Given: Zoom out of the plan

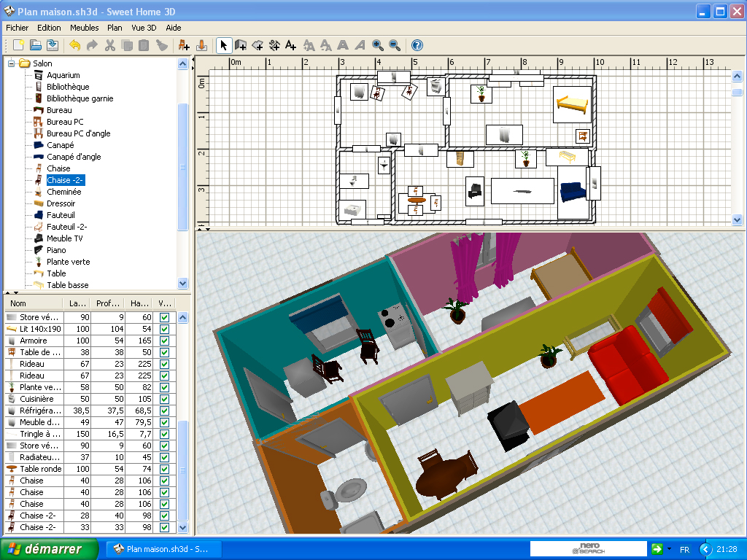Looking at the screenshot, I should (x=395, y=45).
